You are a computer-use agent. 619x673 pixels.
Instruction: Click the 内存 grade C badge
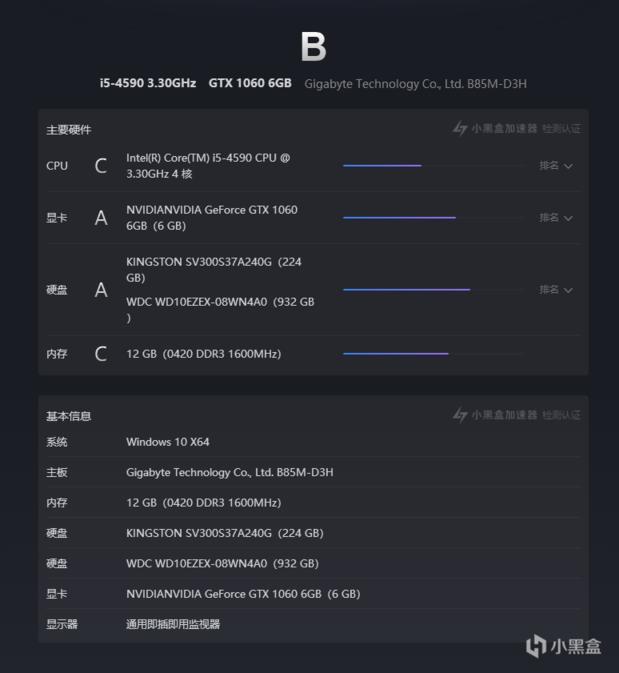point(101,354)
